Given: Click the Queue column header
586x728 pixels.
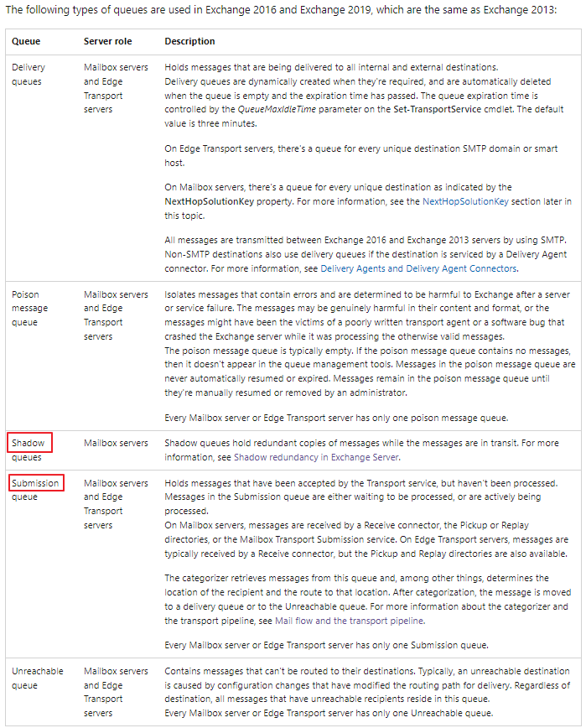Looking at the screenshot, I should [26, 41].
